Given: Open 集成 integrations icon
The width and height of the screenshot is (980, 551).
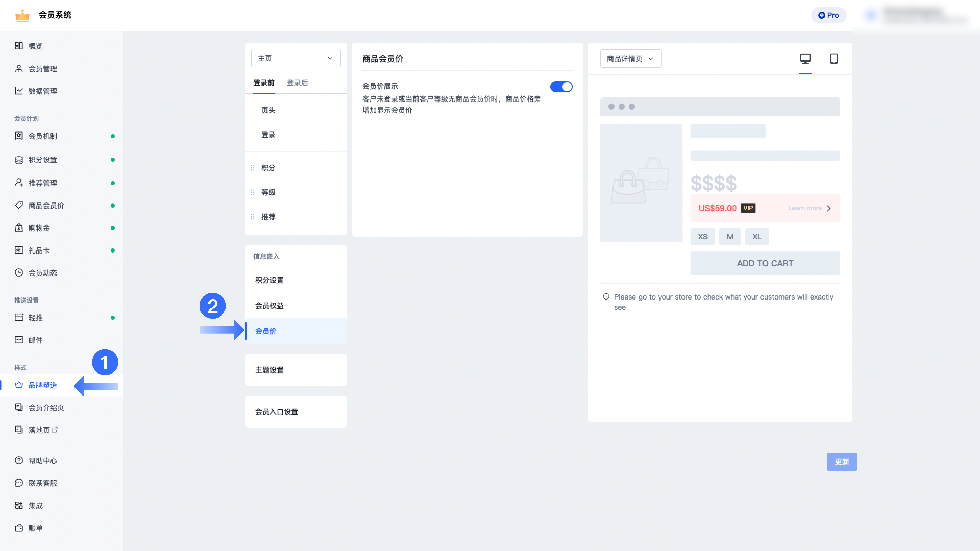Looking at the screenshot, I should (19, 505).
